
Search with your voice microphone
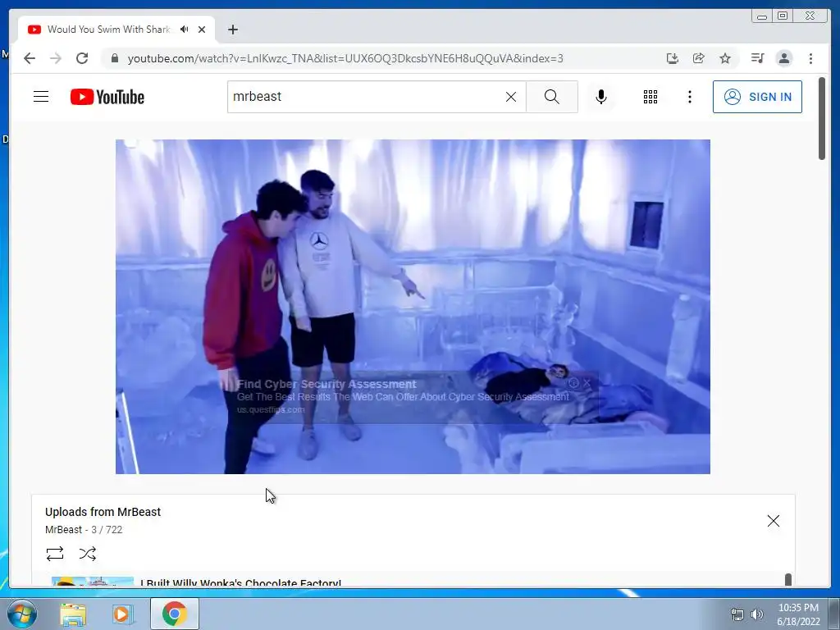(601, 97)
